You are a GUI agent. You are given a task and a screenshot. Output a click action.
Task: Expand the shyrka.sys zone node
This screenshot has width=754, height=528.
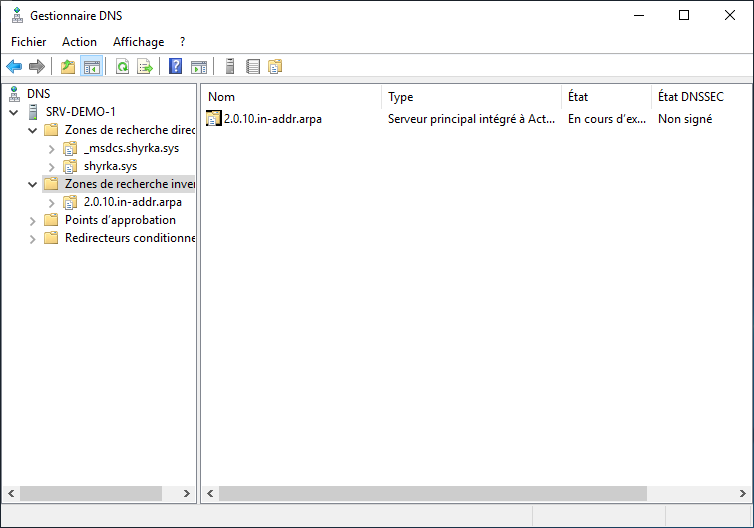point(52,166)
